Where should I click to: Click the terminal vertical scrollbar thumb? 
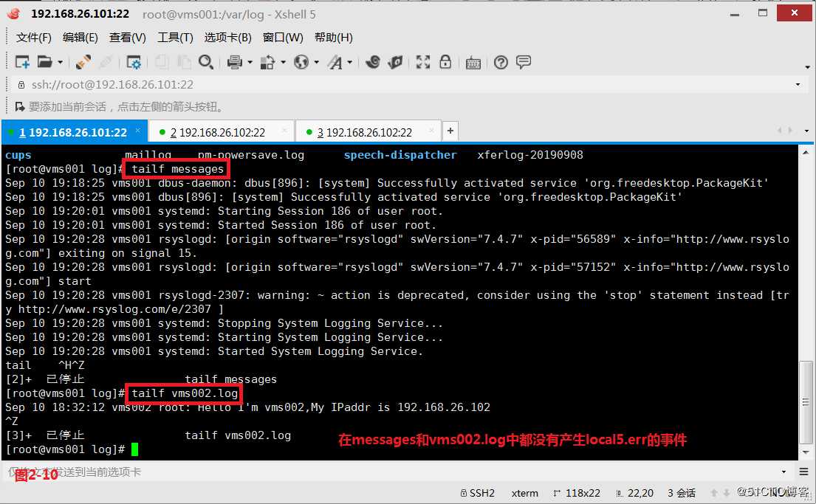(x=806, y=402)
